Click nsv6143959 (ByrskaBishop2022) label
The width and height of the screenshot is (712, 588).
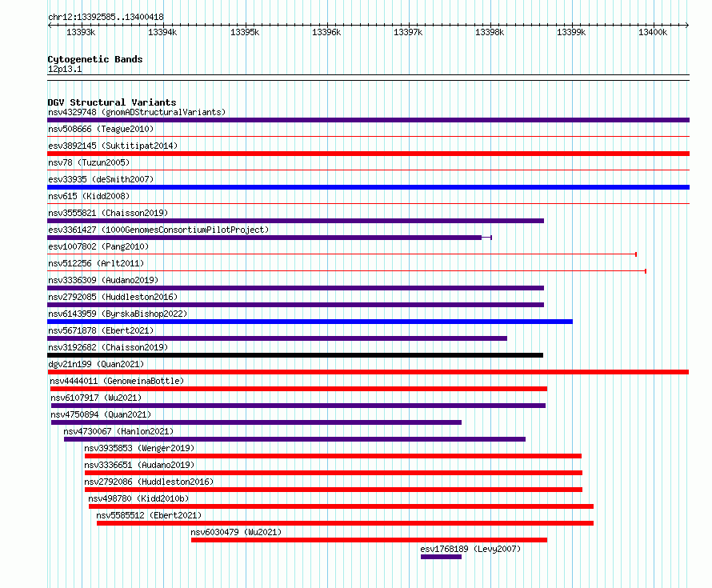pos(118,314)
